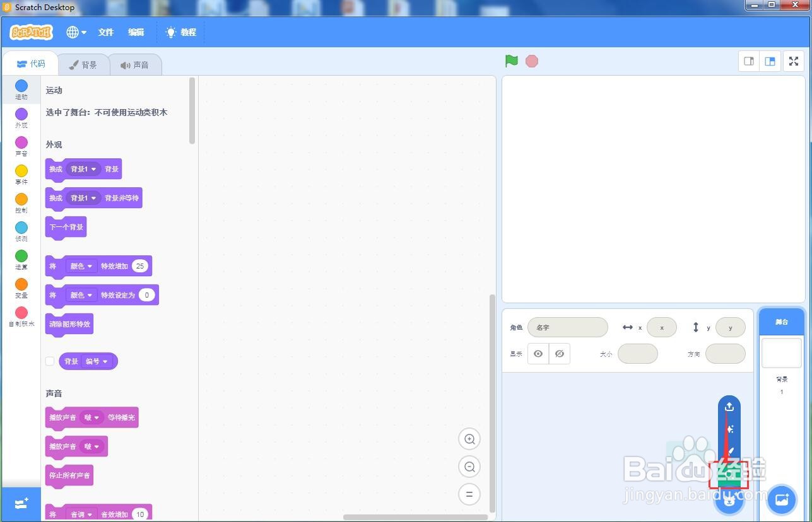Click the workspace vertical scrollbar

click(x=492, y=403)
